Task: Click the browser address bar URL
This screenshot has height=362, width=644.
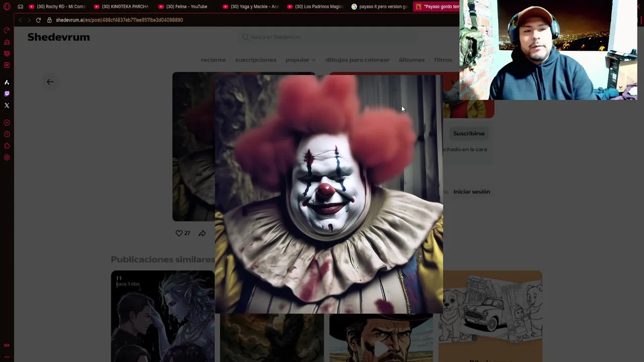Action: (x=119, y=20)
